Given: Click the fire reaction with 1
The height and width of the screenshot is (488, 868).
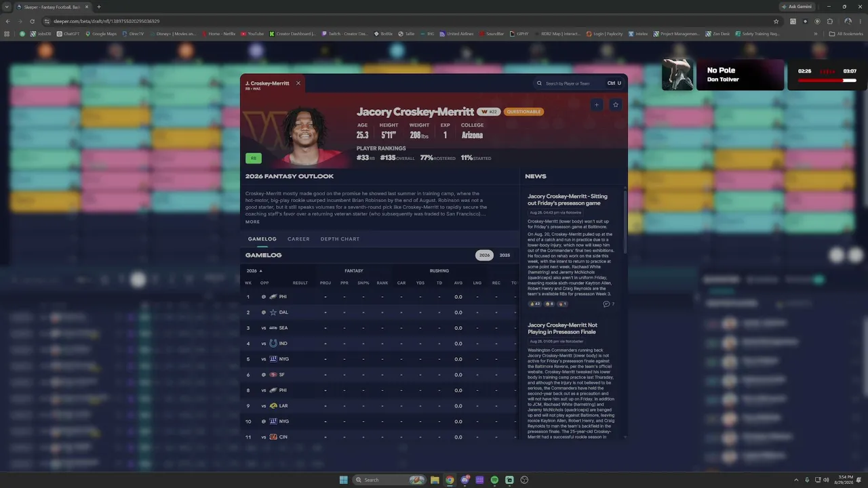Looking at the screenshot, I should coord(562,304).
